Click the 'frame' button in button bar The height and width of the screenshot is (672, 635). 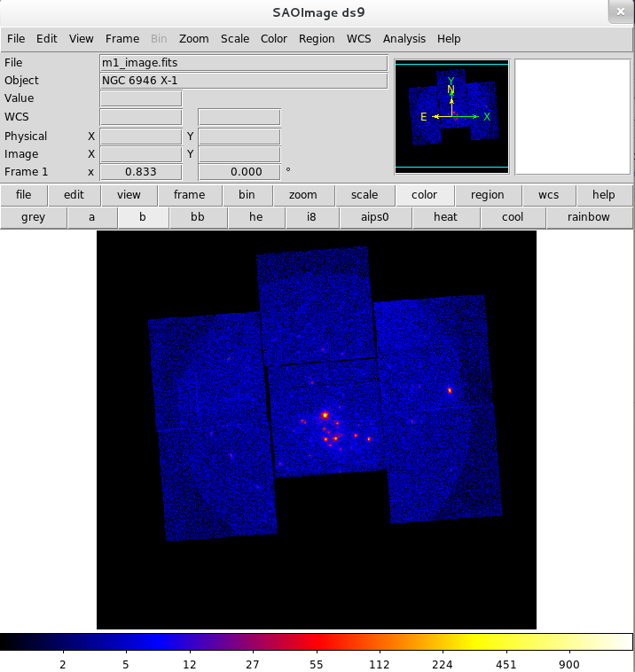pyautogui.click(x=189, y=194)
